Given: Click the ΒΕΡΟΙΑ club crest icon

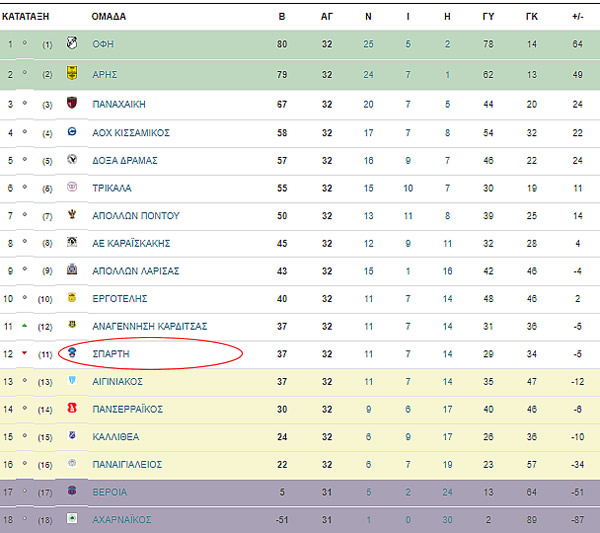Looking at the screenshot, I should [x=72, y=491].
